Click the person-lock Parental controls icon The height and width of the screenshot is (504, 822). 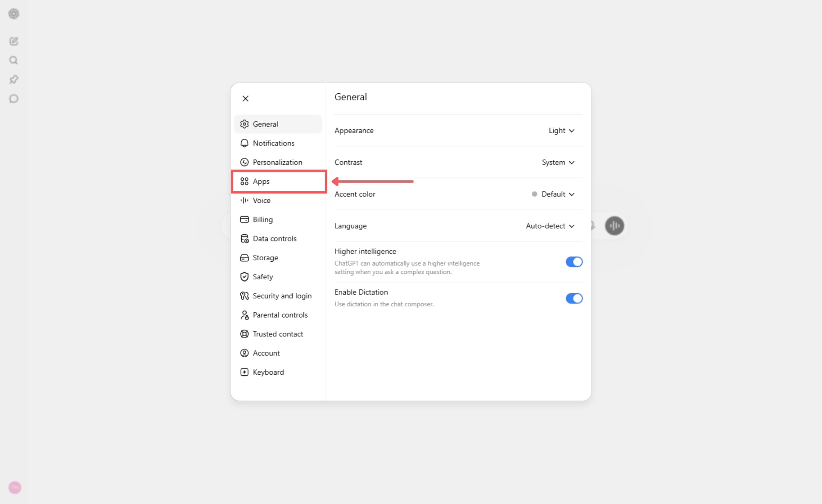tap(244, 315)
